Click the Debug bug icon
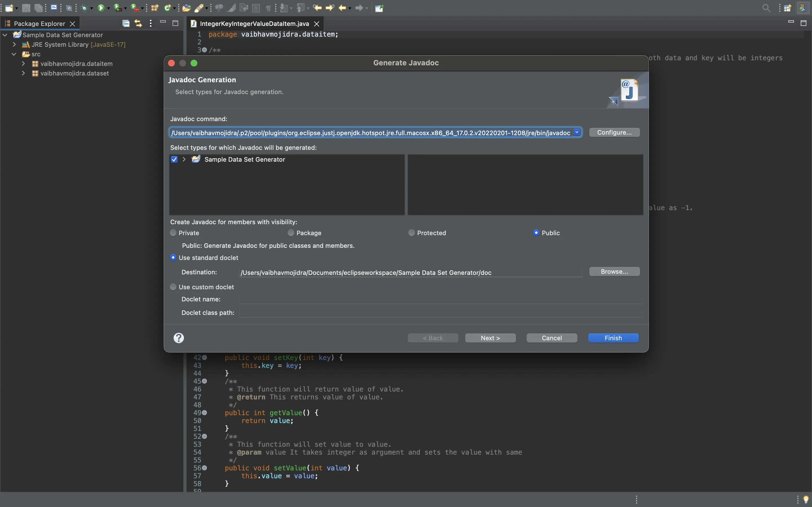 tap(85, 8)
